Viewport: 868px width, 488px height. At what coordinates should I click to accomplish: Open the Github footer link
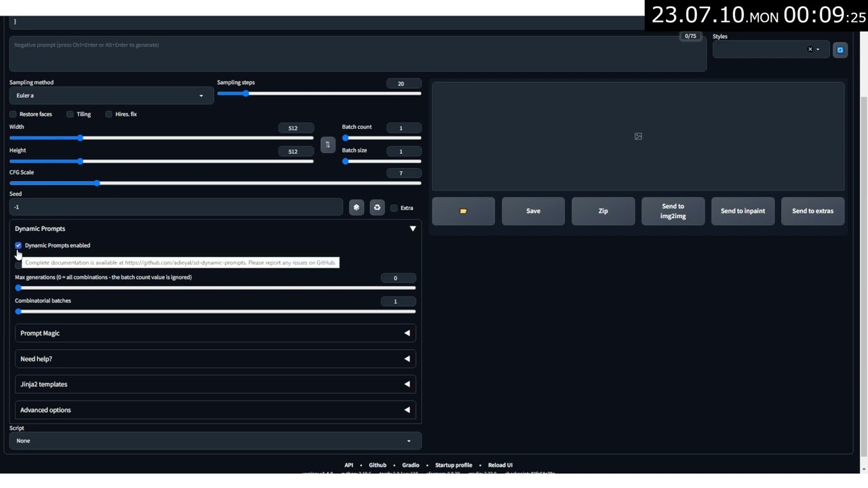(378, 465)
